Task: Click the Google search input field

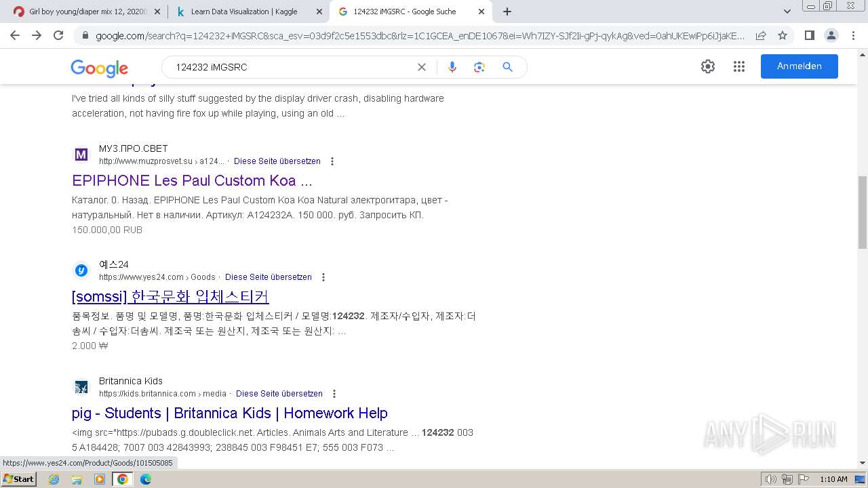Action: coord(292,67)
